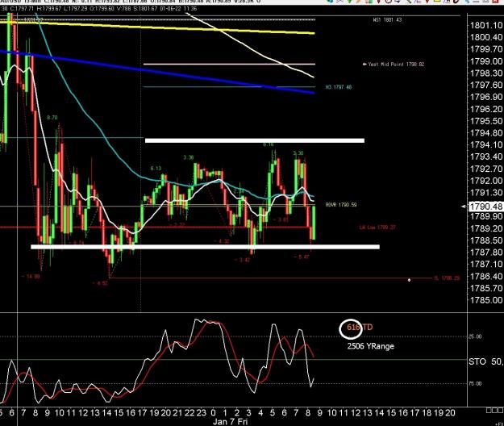The width and height of the screenshot is (504, 426).
Task: Select the 8.70 swing high label
Action: tap(52, 118)
